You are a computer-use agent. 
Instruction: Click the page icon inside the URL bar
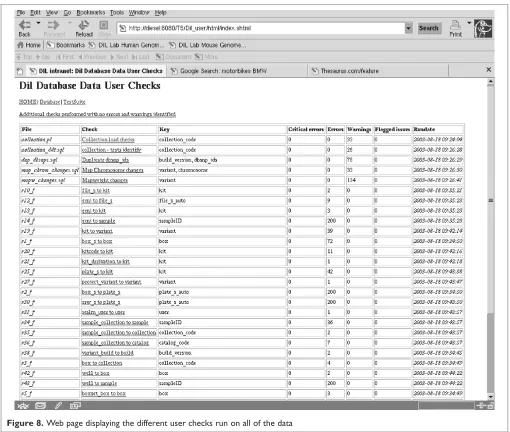tap(122, 28)
